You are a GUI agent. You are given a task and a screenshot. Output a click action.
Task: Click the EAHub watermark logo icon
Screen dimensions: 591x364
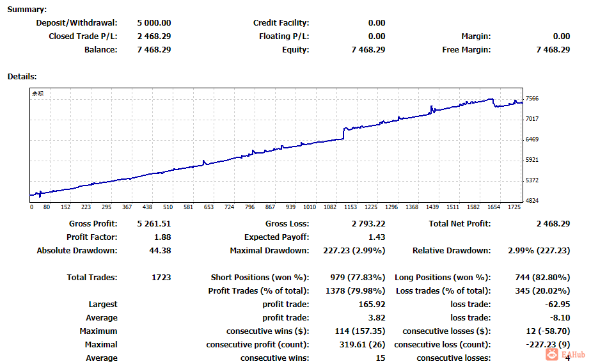[x=552, y=354]
